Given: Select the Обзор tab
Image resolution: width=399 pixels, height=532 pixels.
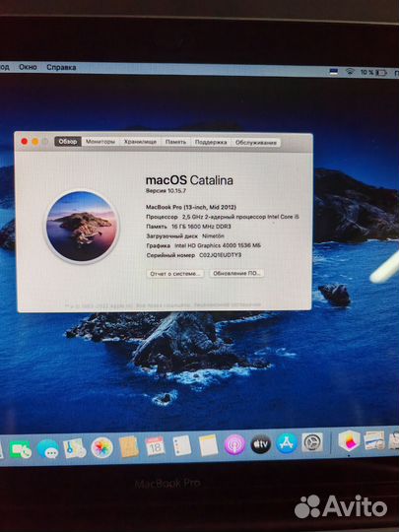Looking at the screenshot, I should [x=68, y=142].
